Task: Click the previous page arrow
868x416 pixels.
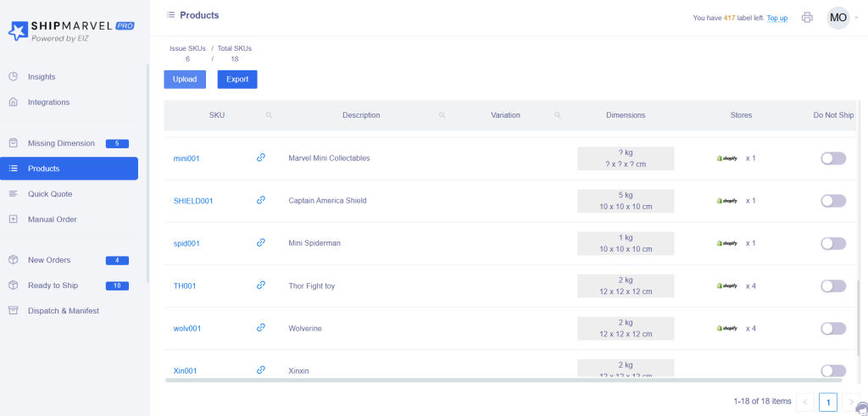Action: click(x=805, y=402)
